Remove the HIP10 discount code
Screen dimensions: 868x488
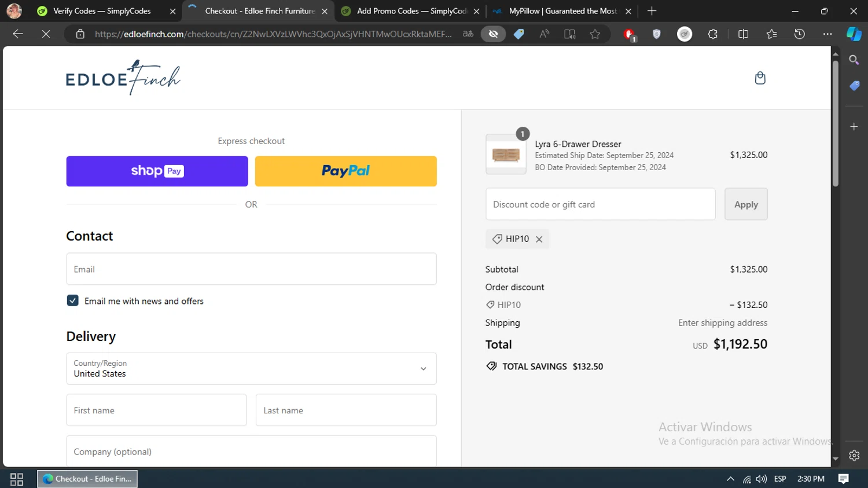(539, 239)
